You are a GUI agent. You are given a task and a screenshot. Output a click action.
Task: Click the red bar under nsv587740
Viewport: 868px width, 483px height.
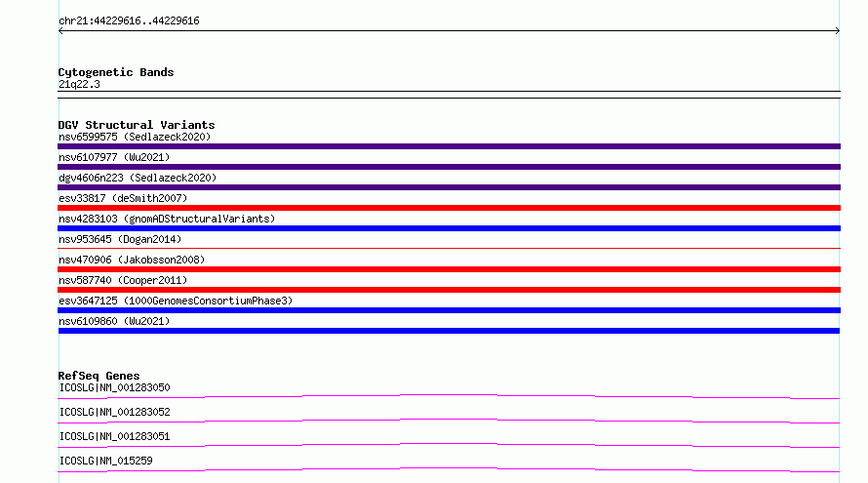point(449,290)
